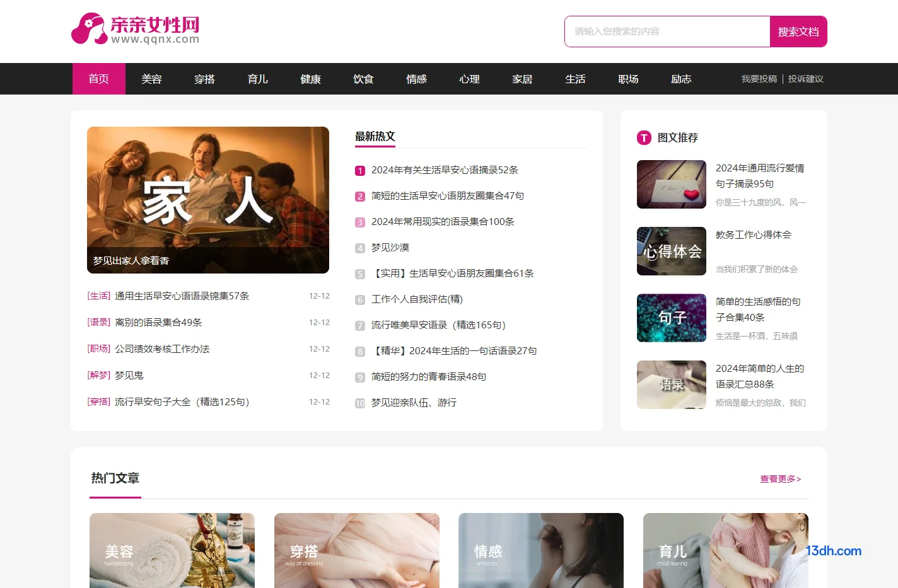The height and width of the screenshot is (588, 898).
Task: Open 2024年有关生活早安心语摘录52条
Action: pos(445,170)
